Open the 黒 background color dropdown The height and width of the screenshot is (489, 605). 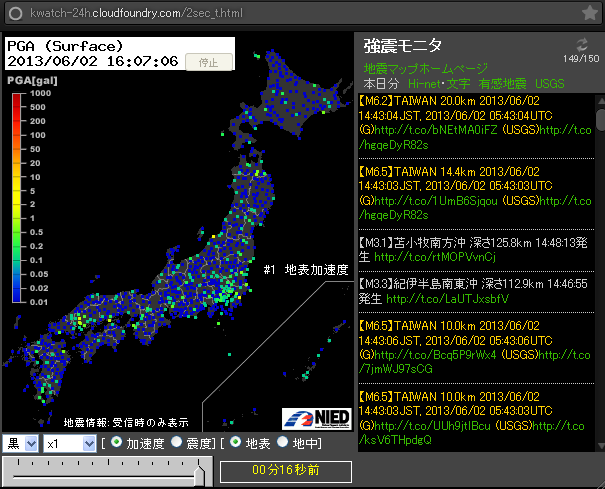(x=20, y=443)
